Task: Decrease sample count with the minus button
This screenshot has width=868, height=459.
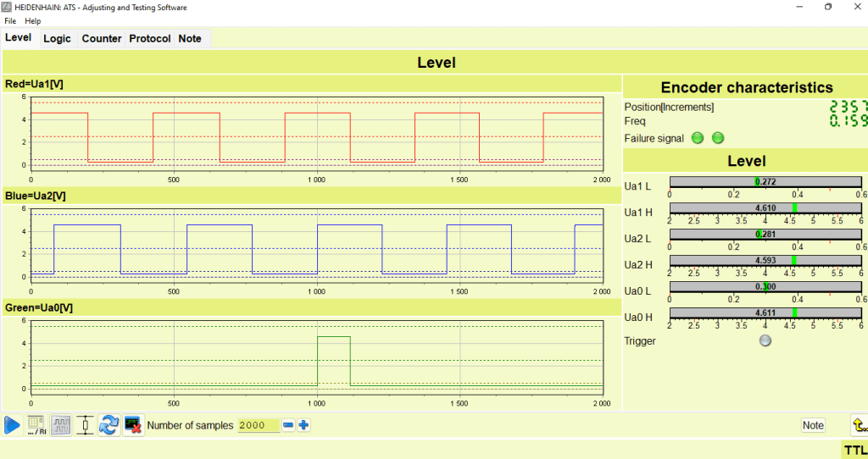Action: point(288,425)
